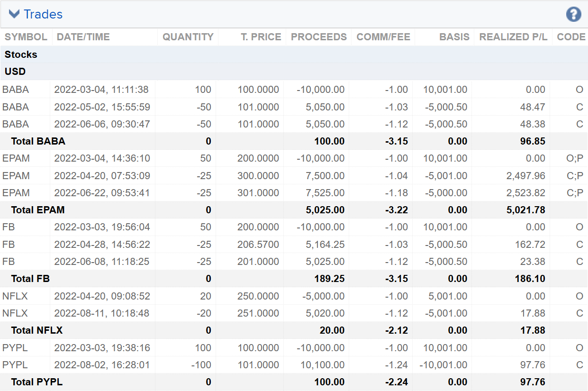Click EPAM realized P/L value 2,497.96

(526, 176)
